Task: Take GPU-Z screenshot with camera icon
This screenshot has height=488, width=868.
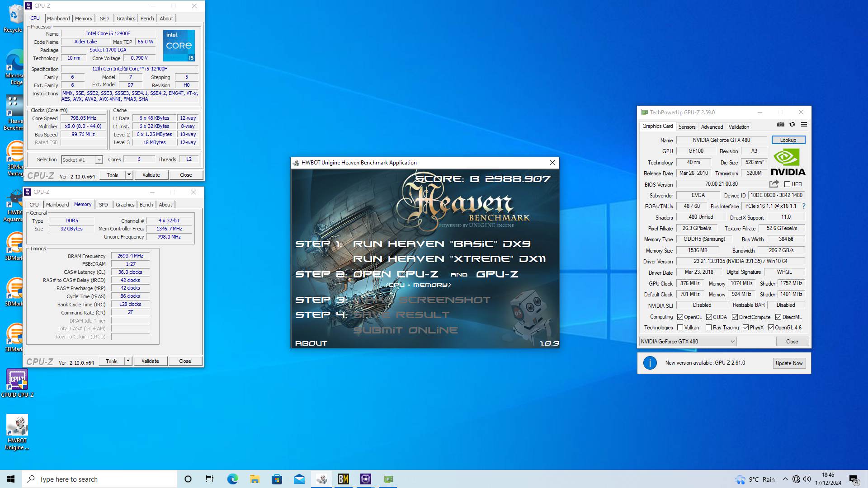Action: pos(781,125)
